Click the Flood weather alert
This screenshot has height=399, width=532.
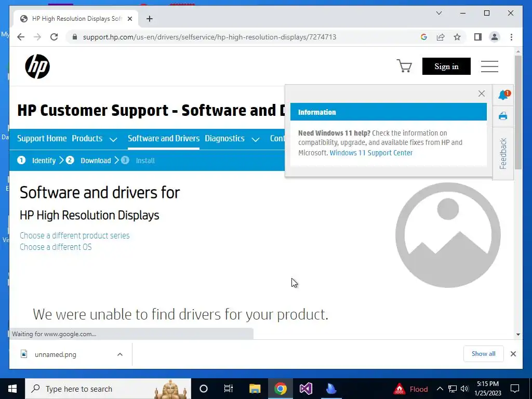coord(410,389)
